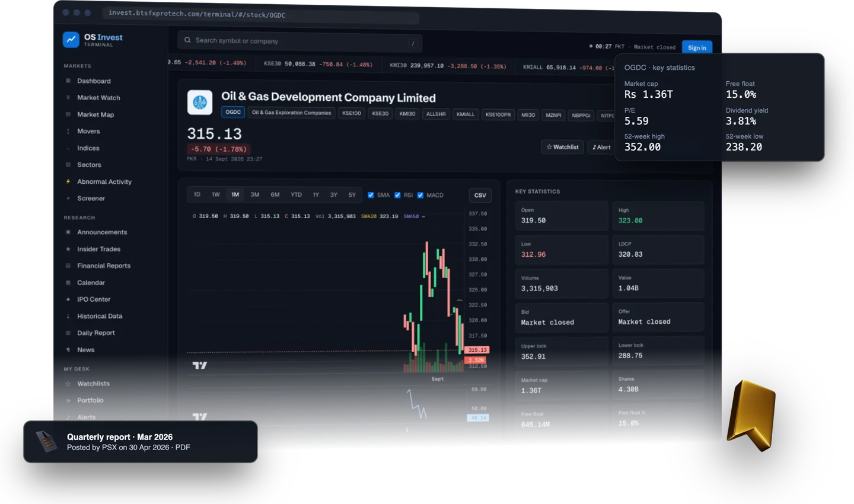Viewport: 854px width, 504px height.
Task: Go to Market Map page
Action: point(95,114)
